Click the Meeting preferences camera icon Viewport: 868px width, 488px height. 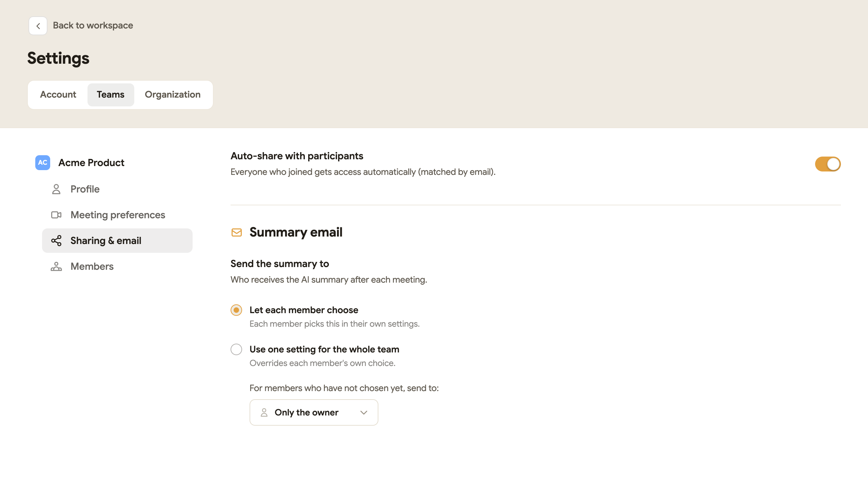click(x=56, y=215)
